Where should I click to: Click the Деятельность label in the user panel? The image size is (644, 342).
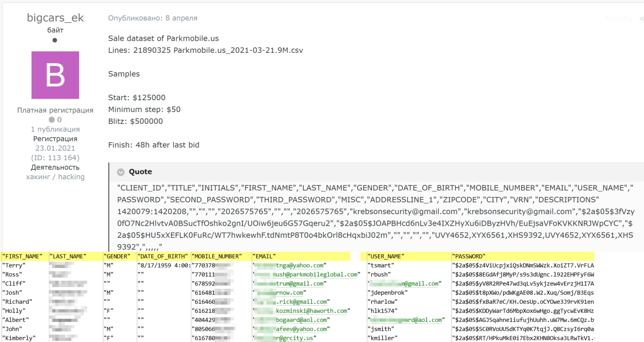pyautogui.click(x=55, y=167)
